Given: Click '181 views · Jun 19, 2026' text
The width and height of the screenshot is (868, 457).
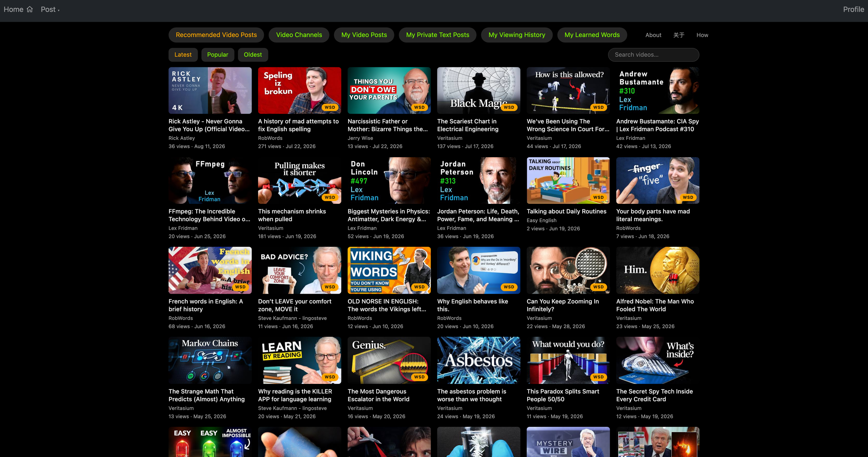Looking at the screenshot, I should [x=287, y=236].
